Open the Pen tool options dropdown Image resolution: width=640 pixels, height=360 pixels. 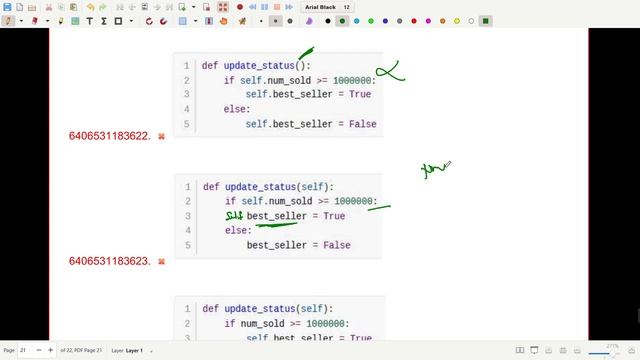21,21
